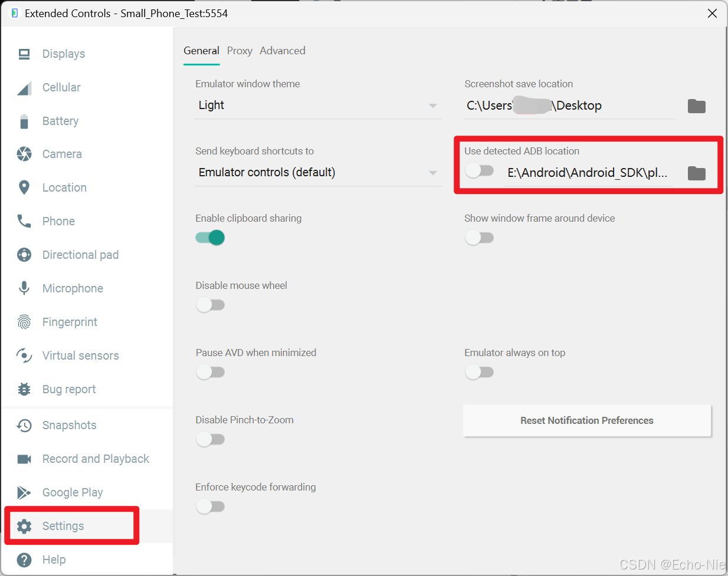Click Reset Notification Preferences

pos(586,420)
